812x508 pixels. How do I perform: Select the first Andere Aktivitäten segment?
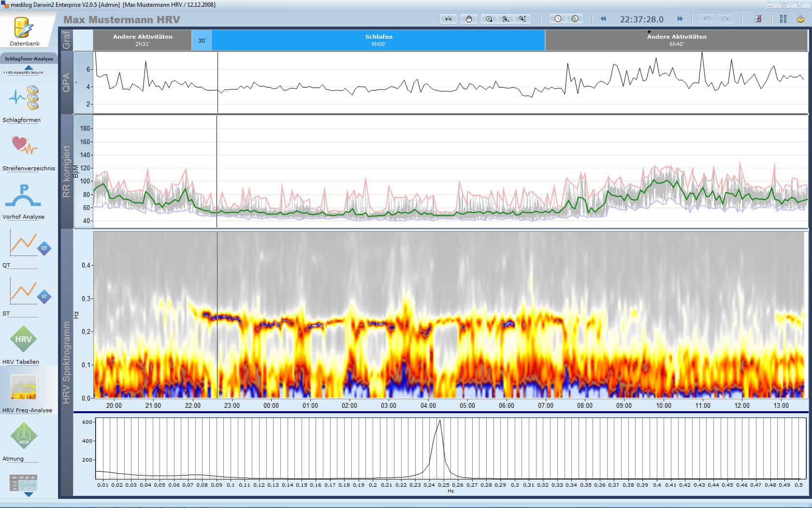tap(143, 40)
